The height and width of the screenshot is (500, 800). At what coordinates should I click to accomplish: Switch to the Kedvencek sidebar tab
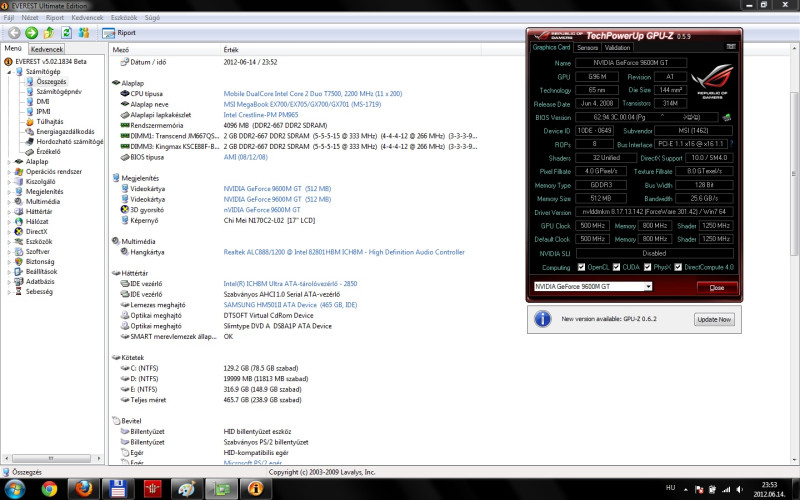tap(46, 49)
